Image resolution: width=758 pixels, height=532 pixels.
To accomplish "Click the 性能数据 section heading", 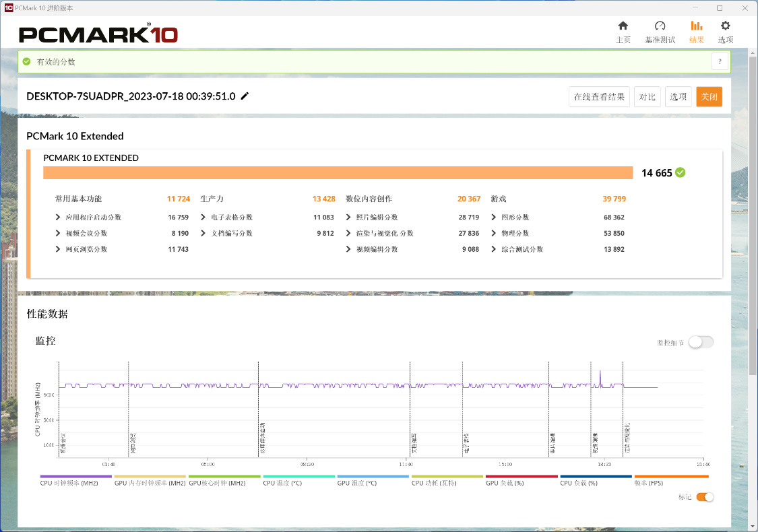I will coord(47,314).
